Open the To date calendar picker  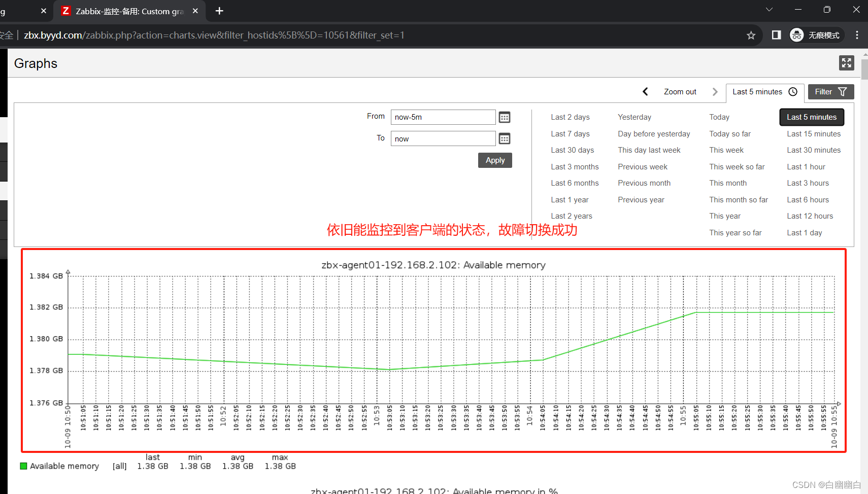point(504,138)
